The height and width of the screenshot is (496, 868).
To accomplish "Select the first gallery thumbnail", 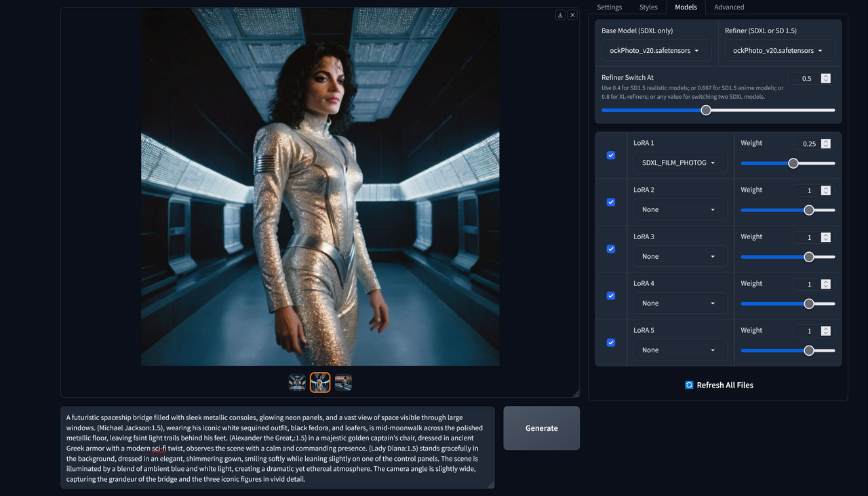I will point(297,383).
